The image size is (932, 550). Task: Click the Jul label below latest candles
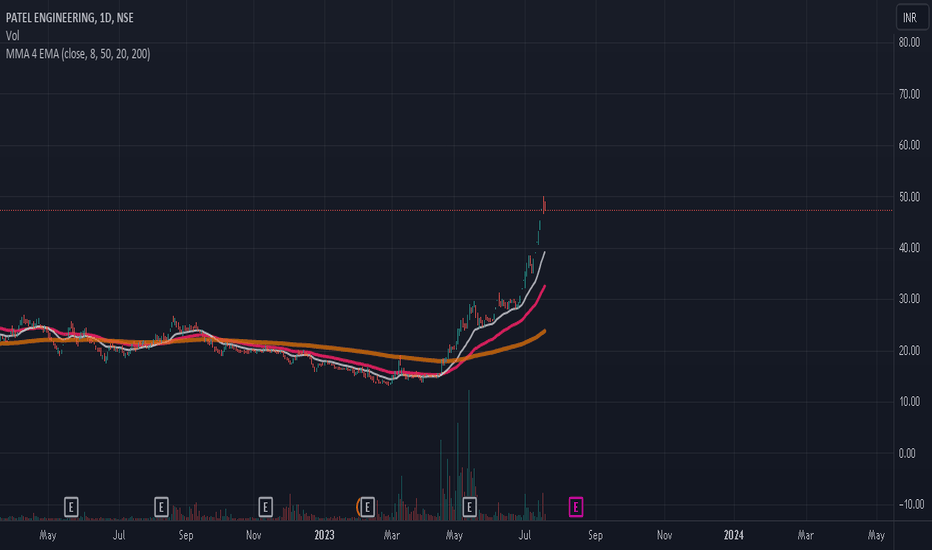click(524, 535)
